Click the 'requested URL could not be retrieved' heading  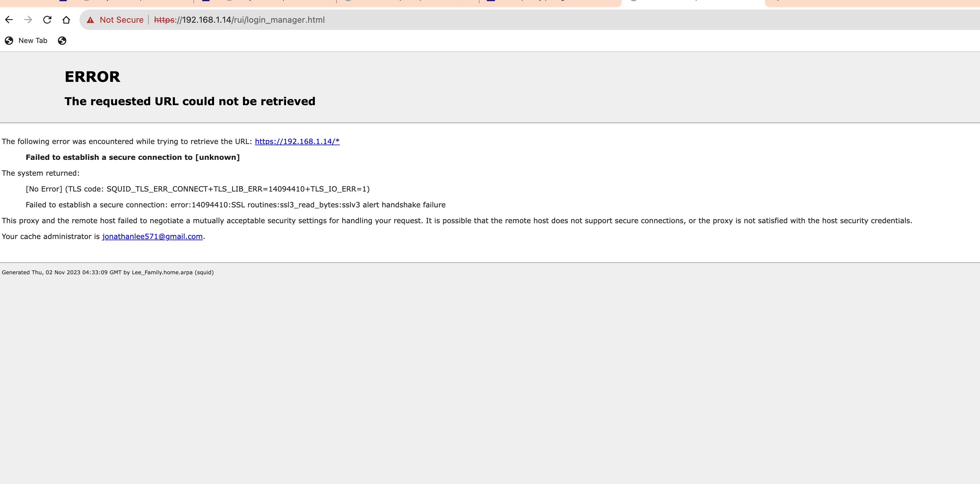[x=190, y=102]
